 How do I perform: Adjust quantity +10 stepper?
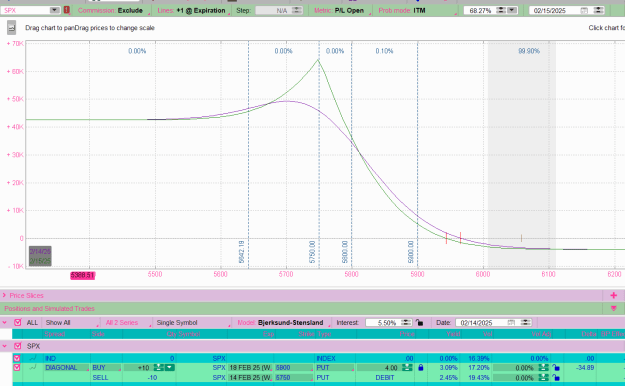point(159,367)
